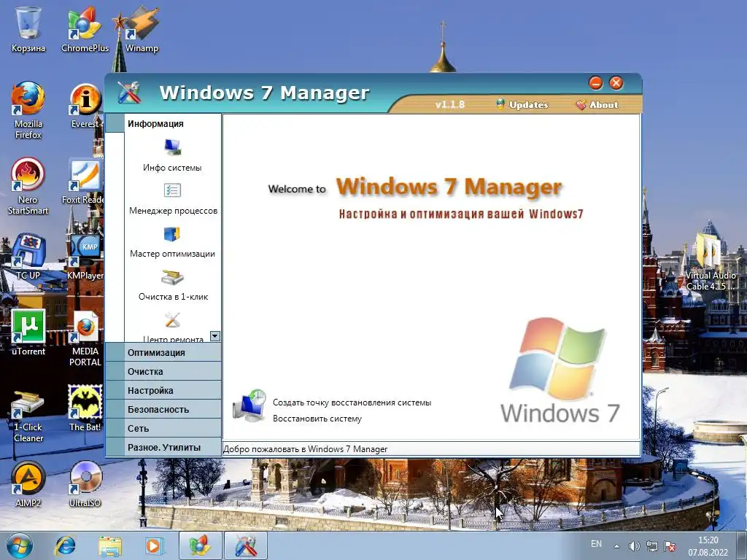Open the Foxit Reader desktop shortcut
747x560 pixels.
(85, 175)
